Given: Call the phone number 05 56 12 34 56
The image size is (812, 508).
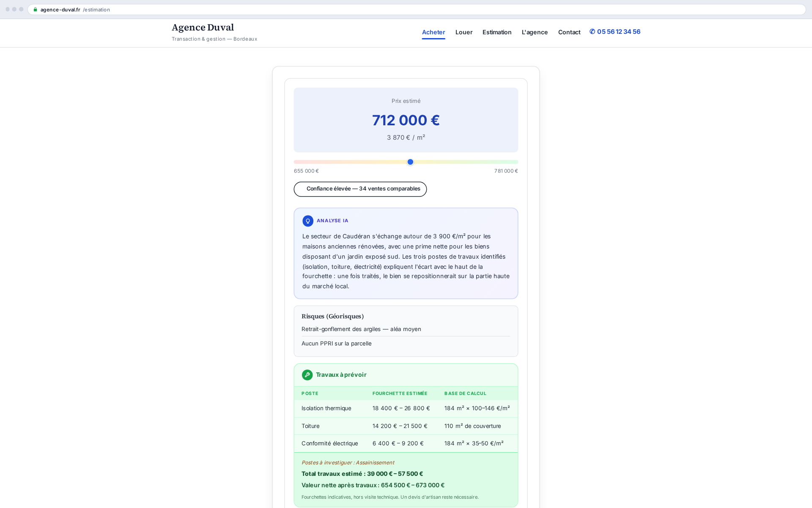Looking at the screenshot, I should (615, 32).
